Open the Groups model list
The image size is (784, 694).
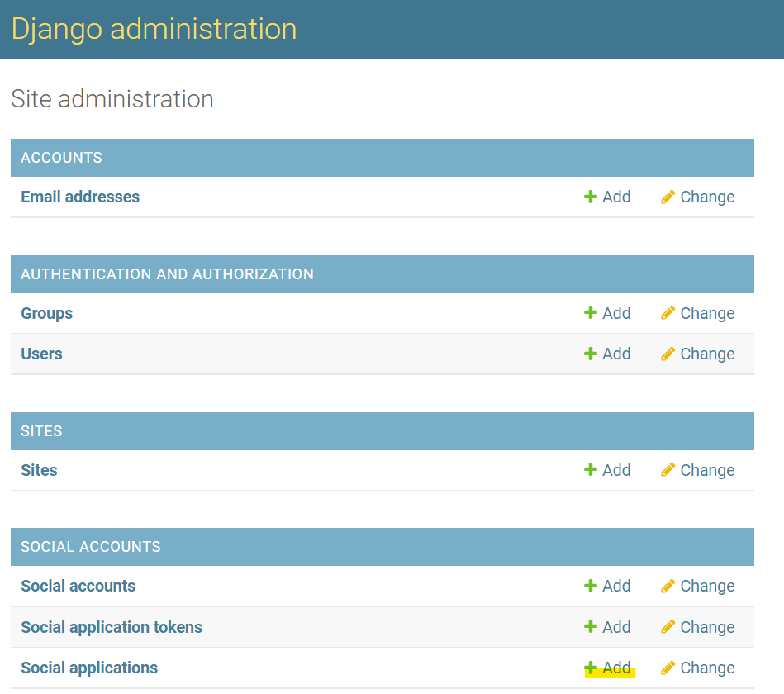pos(47,313)
